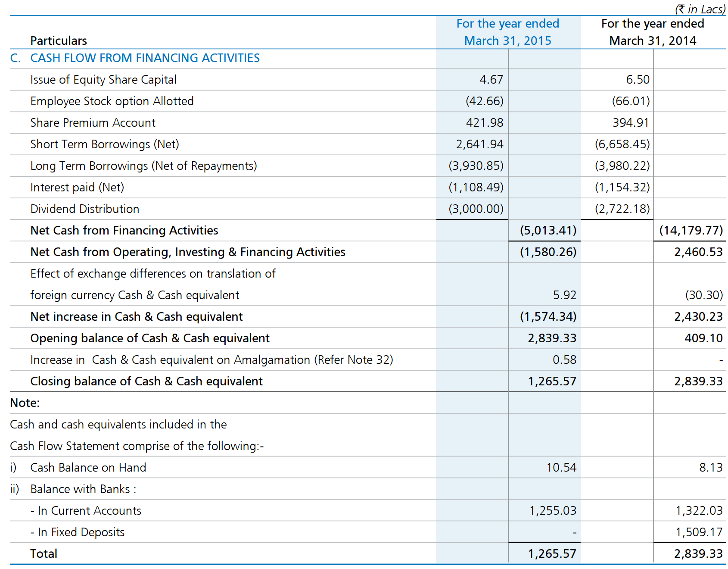The image size is (728, 569).
Task: Select the value (42.66)
Action: [x=485, y=101]
